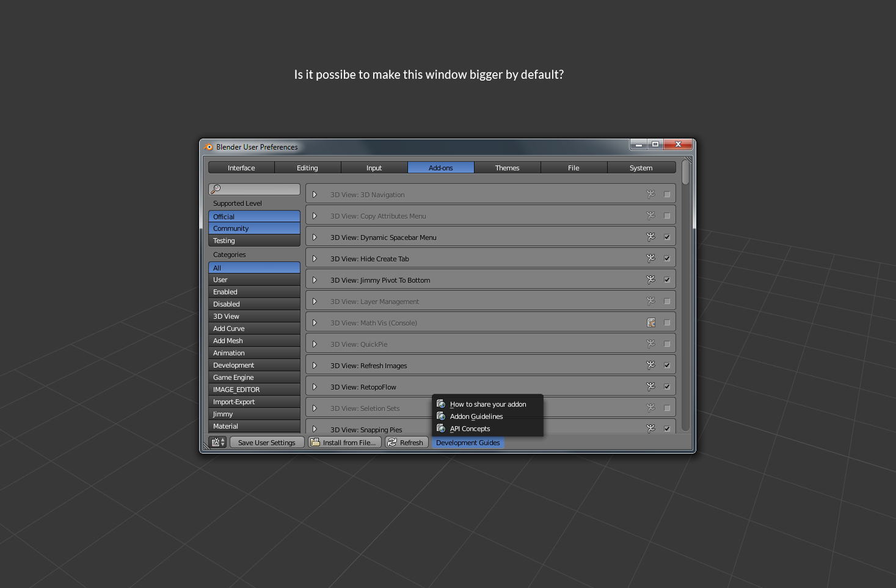Viewport: 896px width, 588px height.
Task: Select the Add Mesh category
Action: click(x=254, y=341)
